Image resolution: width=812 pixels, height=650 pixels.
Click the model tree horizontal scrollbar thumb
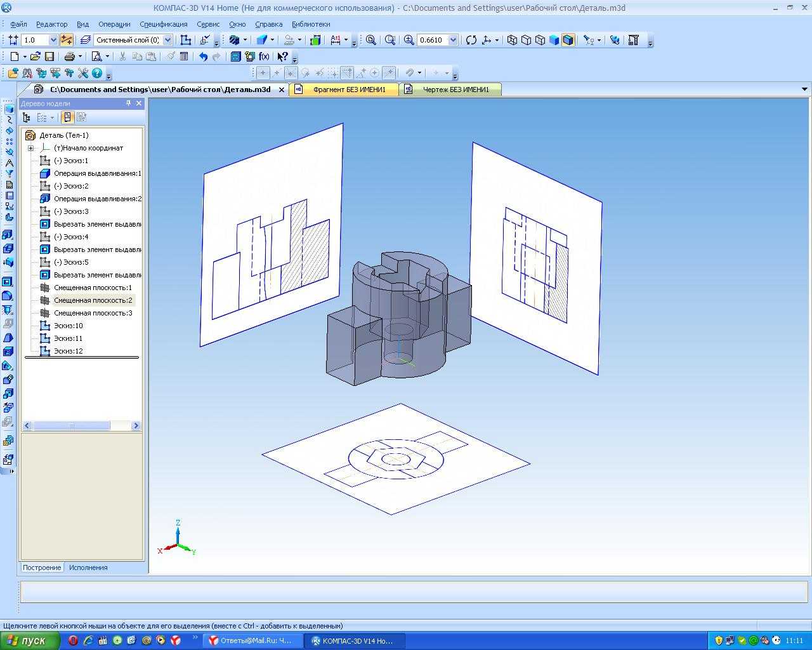[71, 426]
